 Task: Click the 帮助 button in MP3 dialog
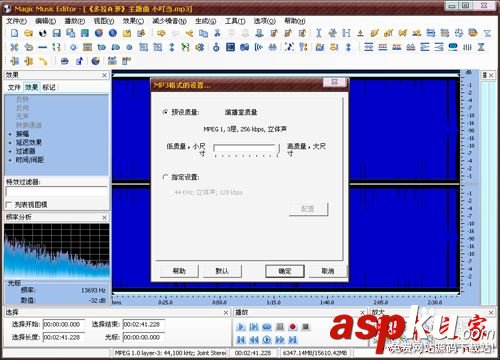179,271
